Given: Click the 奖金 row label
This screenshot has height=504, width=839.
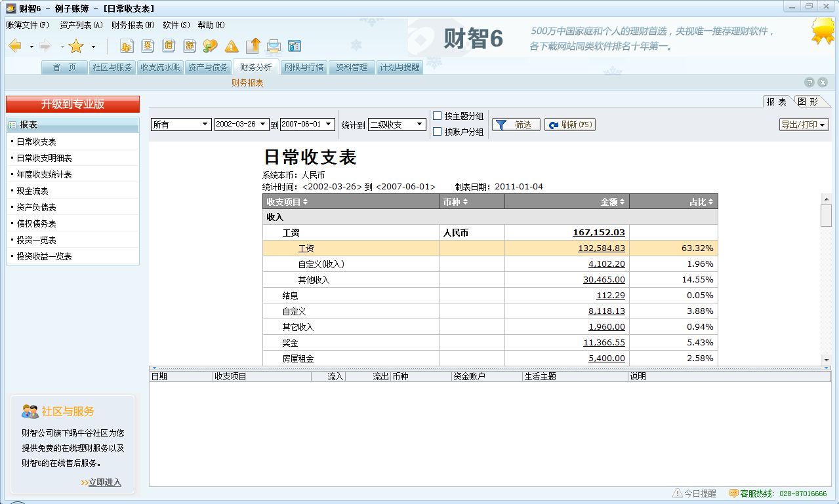Looking at the screenshot, I should (x=291, y=343).
